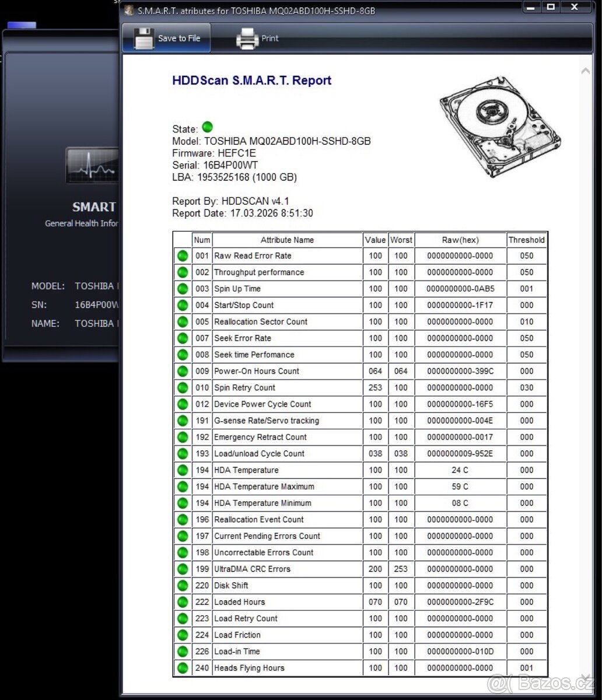Click green status icon for Current Pending Errors Count
The image size is (602, 700).
tap(183, 535)
